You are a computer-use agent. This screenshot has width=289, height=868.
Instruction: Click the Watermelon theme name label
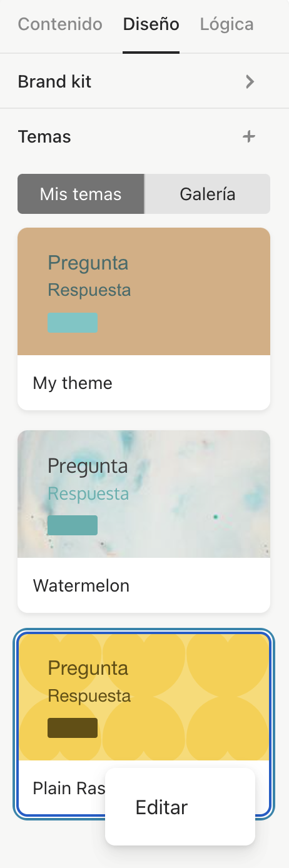click(x=81, y=586)
